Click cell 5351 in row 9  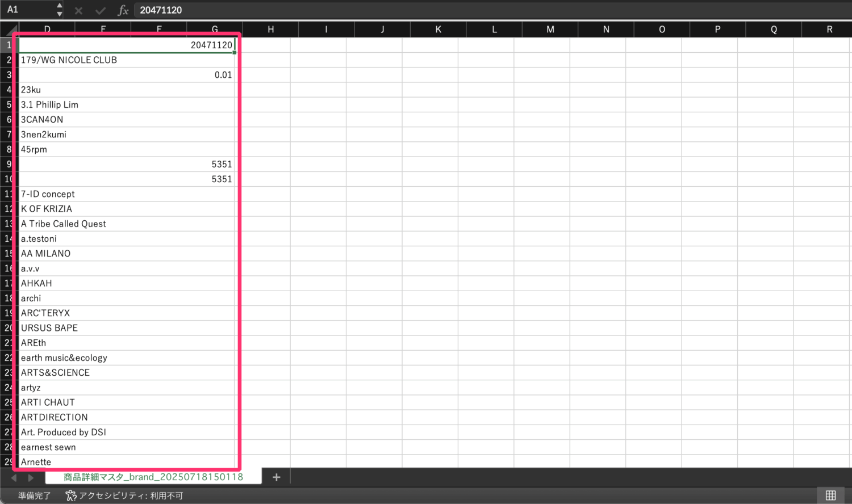pyautogui.click(x=127, y=164)
